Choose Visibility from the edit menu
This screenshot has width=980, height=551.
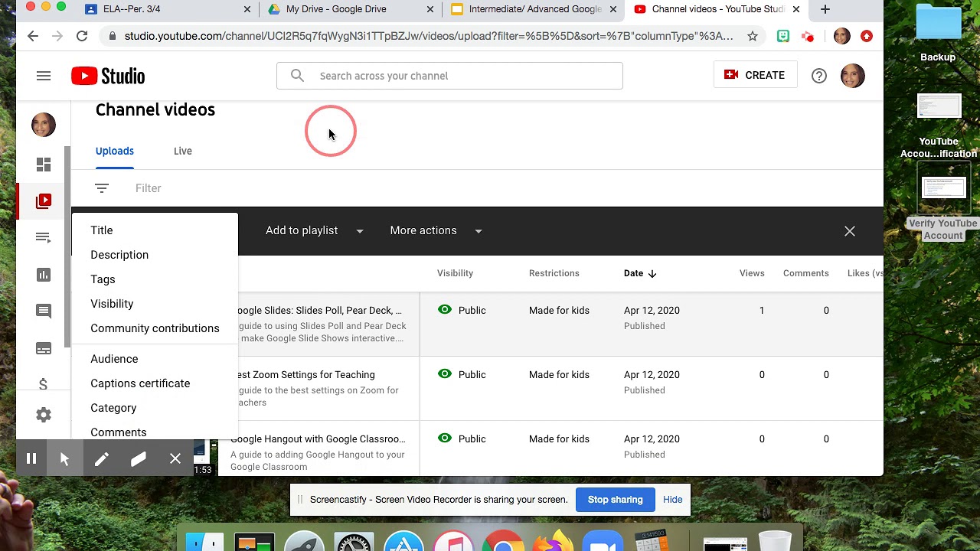tap(155, 304)
